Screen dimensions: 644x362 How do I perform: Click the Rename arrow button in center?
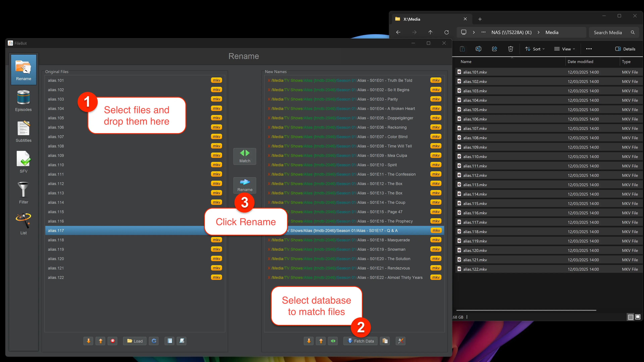point(245,185)
